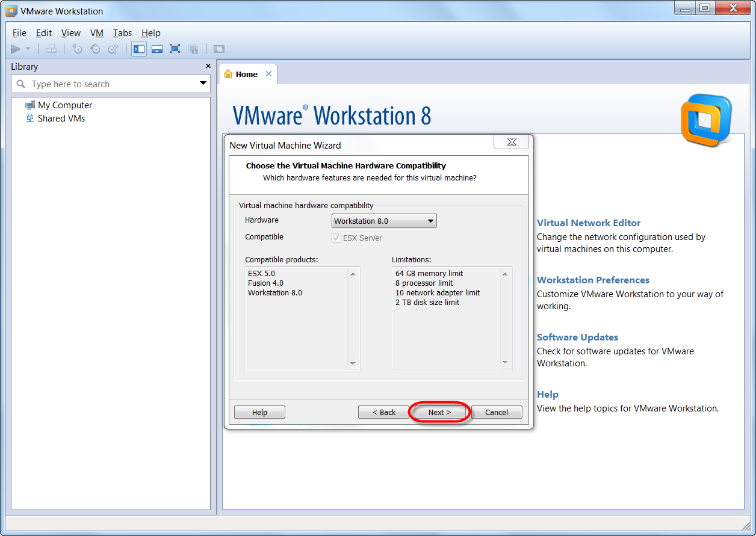Screen dimensions: 756x536
Task: Select Workstation 8.0 in Compatible products list
Action: (275, 292)
